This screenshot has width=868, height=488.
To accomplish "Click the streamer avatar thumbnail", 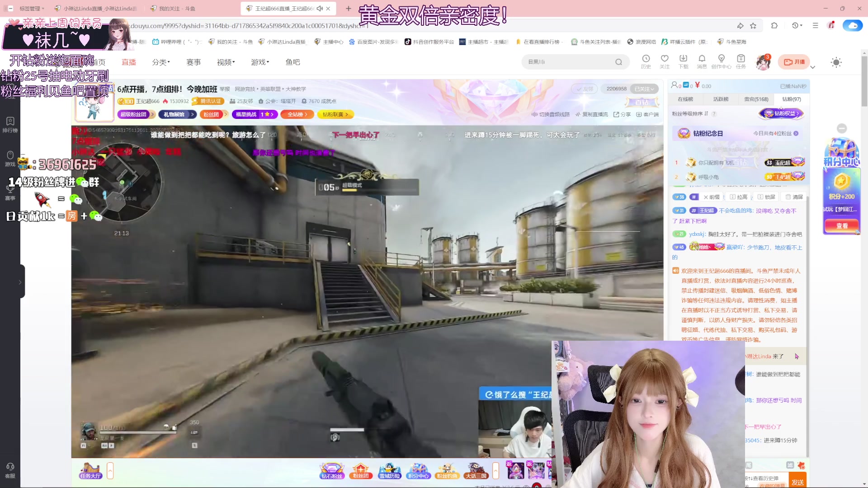I will tap(94, 103).
